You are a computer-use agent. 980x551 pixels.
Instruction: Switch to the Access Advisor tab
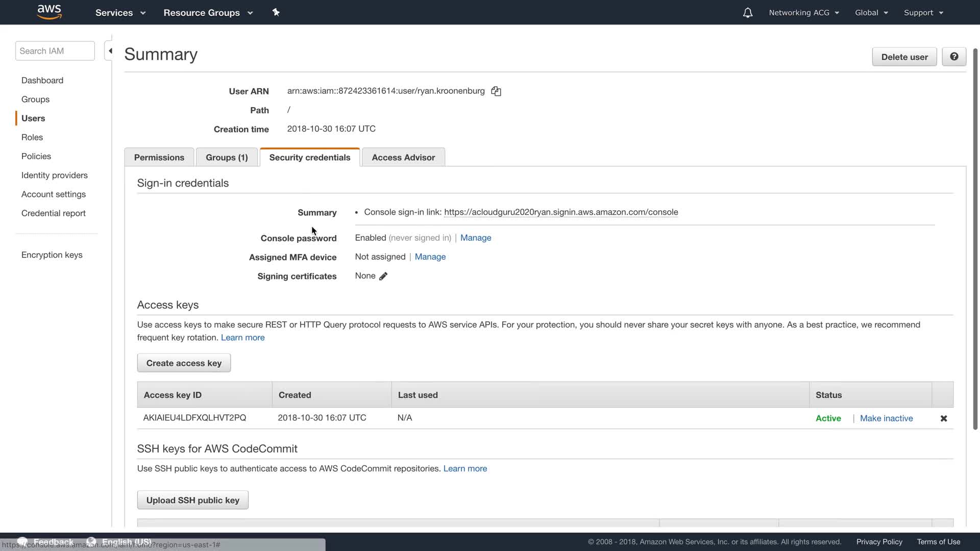403,158
